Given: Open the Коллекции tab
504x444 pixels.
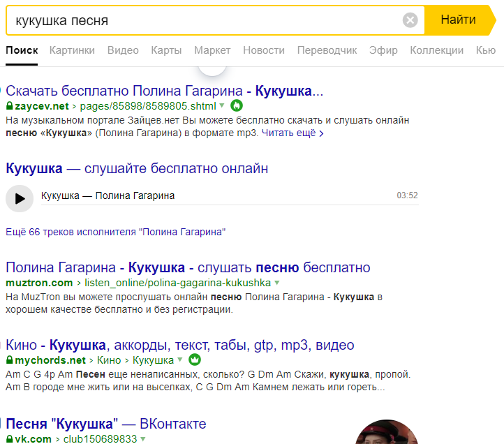Looking at the screenshot, I should click(436, 50).
